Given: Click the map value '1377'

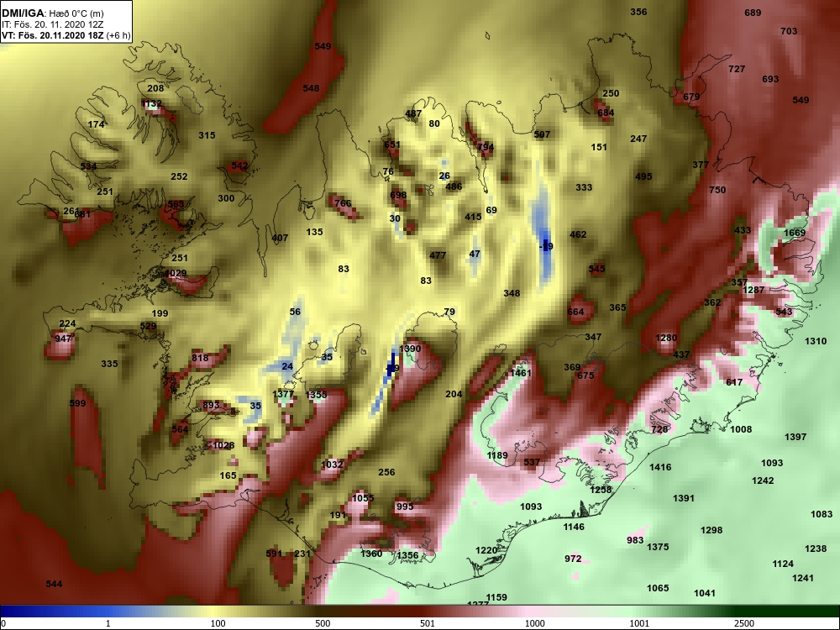Looking at the screenshot, I should point(283,394).
